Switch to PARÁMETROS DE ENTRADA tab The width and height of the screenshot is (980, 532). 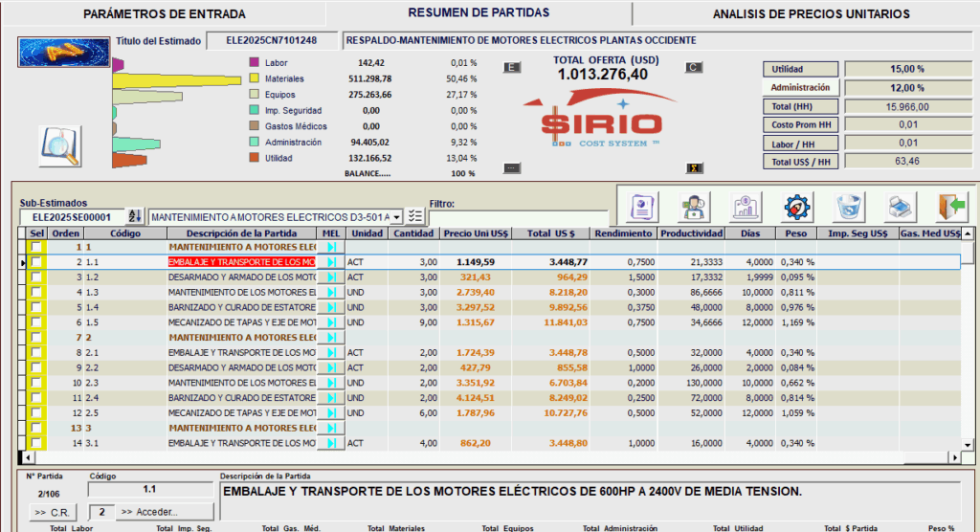tap(164, 14)
